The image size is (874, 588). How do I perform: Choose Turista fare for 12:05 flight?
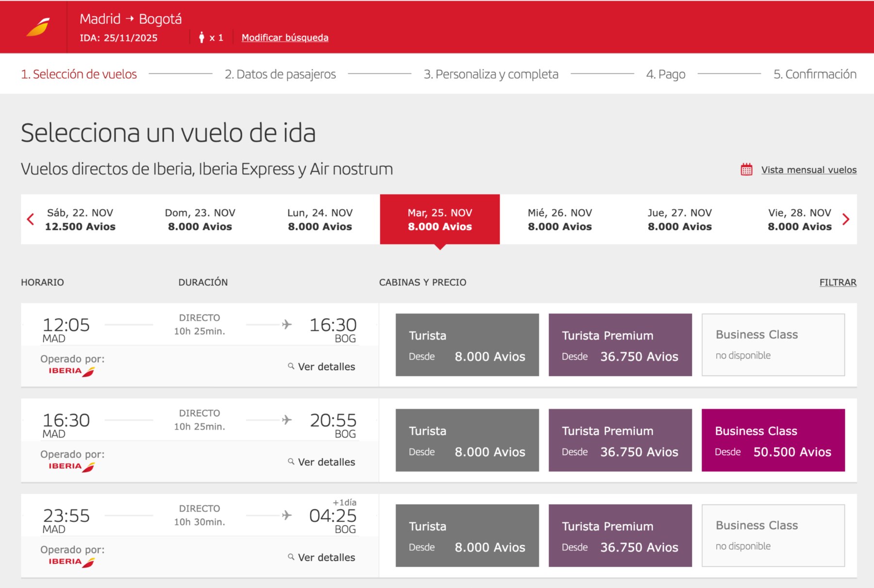[467, 345]
